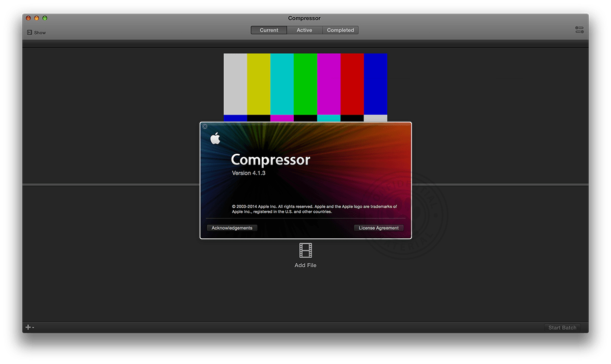Image resolution: width=611 pixels, height=364 pixels.
Task: Click the copyright notice text
Action: click(314, 209)
